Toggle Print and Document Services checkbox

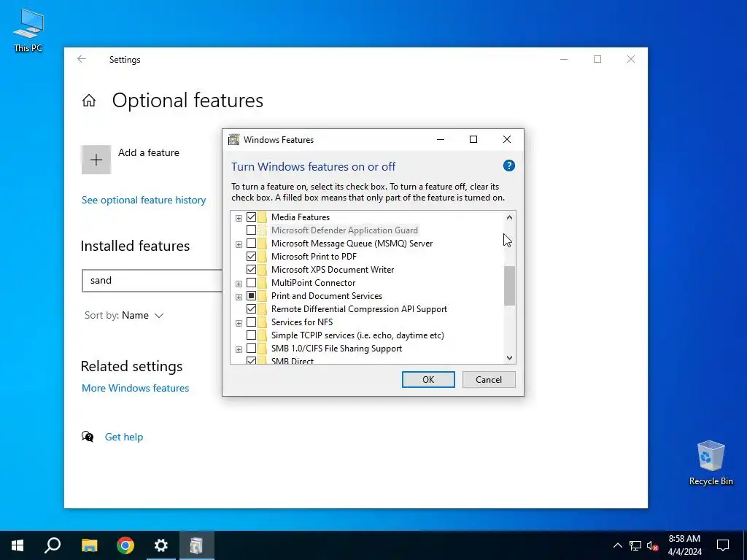251,296
